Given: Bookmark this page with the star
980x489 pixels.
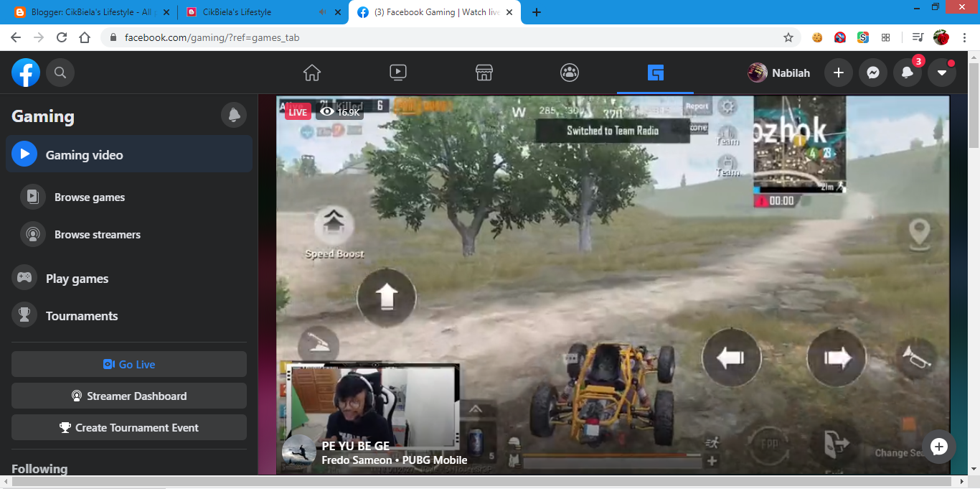Looking at the screenshot, I should 788,37.
